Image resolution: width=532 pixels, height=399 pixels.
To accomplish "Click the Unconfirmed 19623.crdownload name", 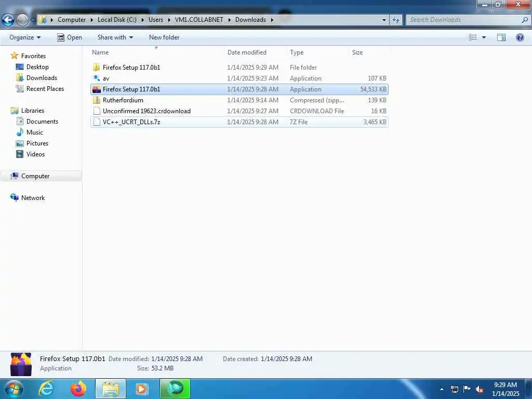I will pos(147,111).
